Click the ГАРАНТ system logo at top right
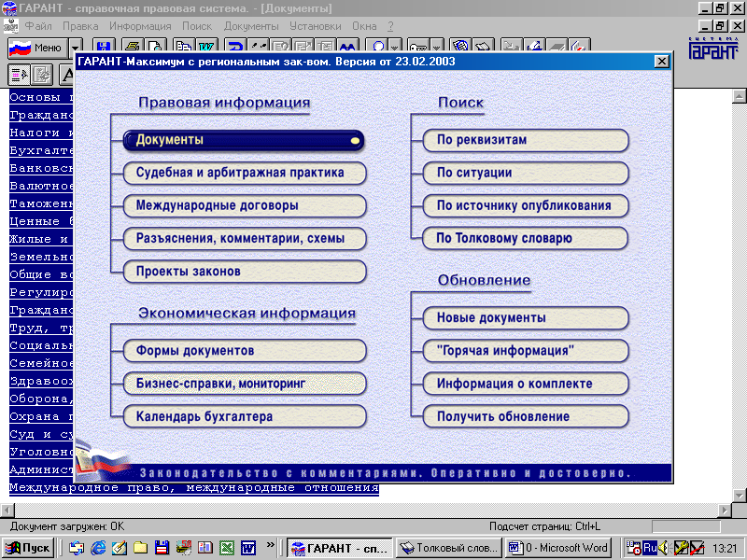Viewport: 747px width, 560px height. coord(713,48)
